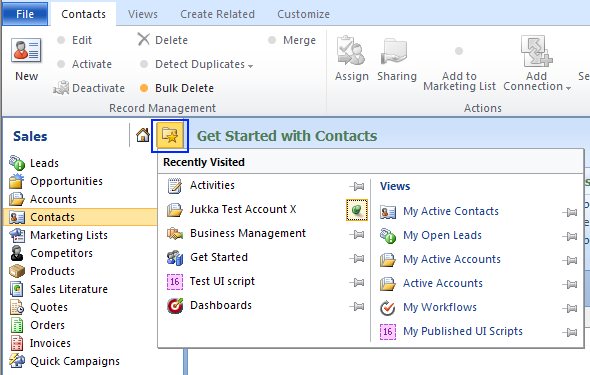Pin the My Workflows view
The image size is (590, 375).
(x=570, y=308)
